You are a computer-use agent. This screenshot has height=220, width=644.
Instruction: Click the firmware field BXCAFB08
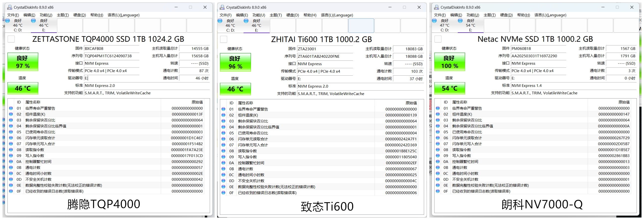pos(112,49)
